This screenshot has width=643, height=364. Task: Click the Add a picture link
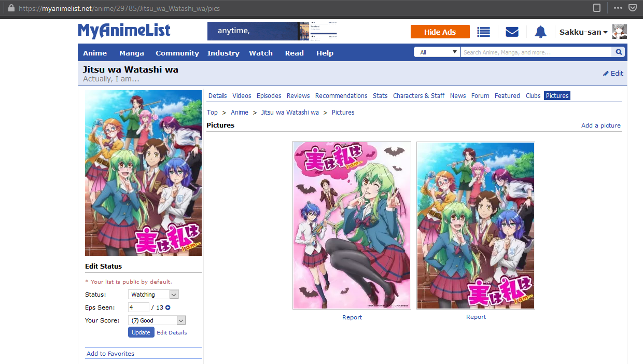pyautogui.click(x=601, y=125)
